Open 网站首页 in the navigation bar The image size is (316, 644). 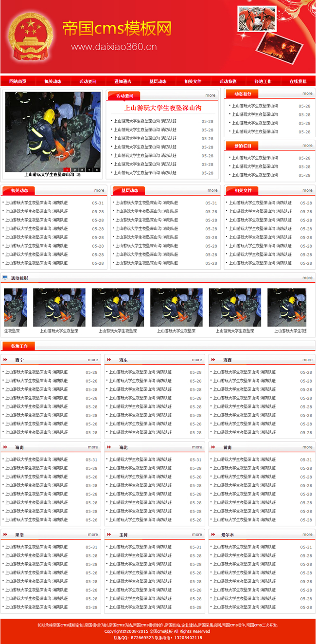(18, 81)
